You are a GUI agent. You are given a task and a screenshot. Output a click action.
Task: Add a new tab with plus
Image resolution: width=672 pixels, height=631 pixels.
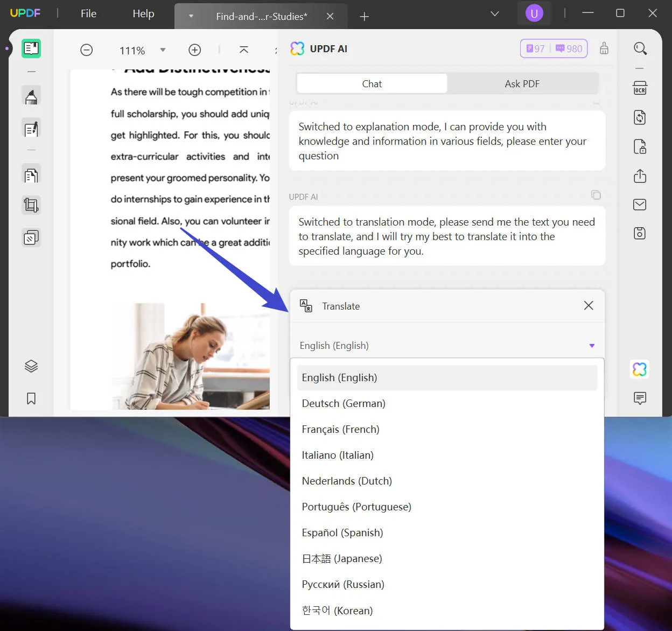[365, 17]
